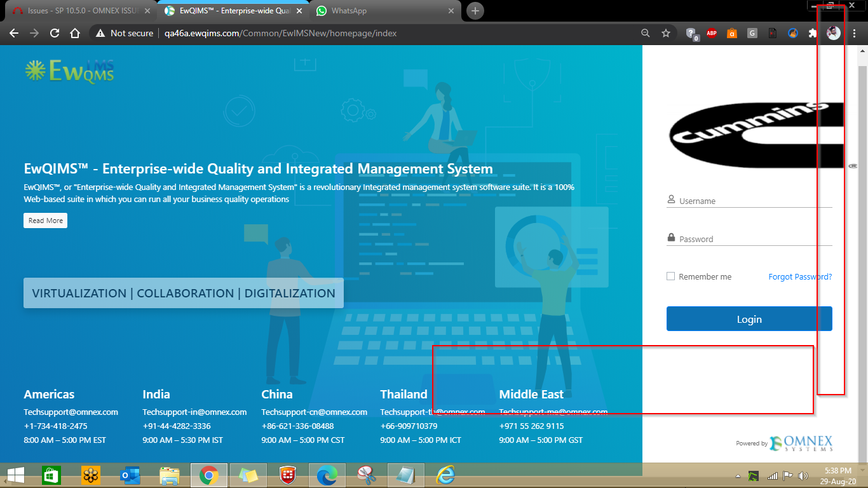The image size is (868, 488).
Task: Click the India phone +91-44-4282-3336
Action: pyautogui.click(x=177, y=426)
